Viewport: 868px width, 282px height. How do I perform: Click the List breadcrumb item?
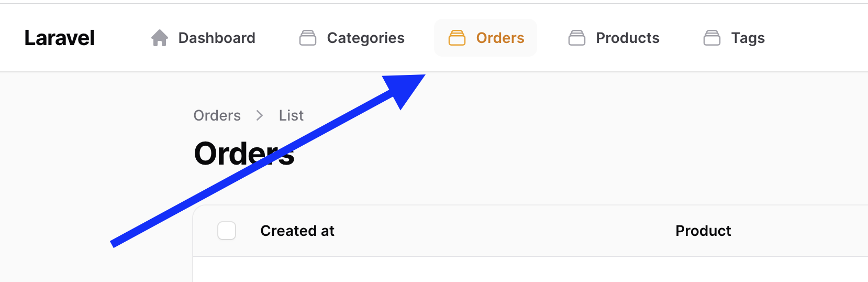[291, 115]
